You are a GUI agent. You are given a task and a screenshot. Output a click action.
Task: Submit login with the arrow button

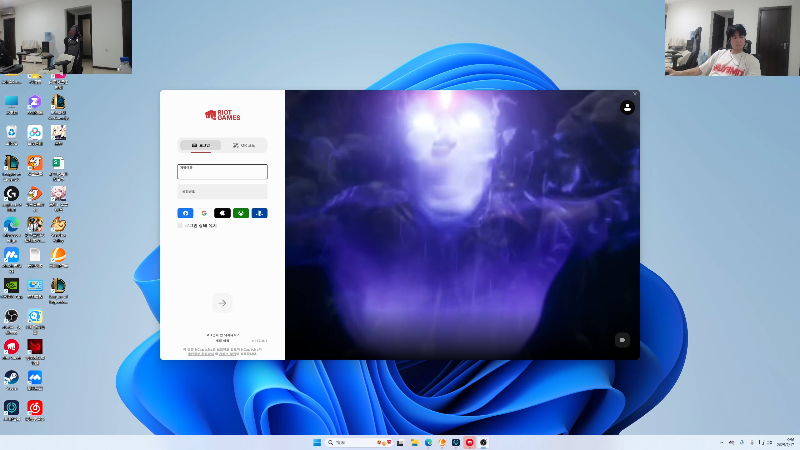pyautogui.click(x=222, y=303)
